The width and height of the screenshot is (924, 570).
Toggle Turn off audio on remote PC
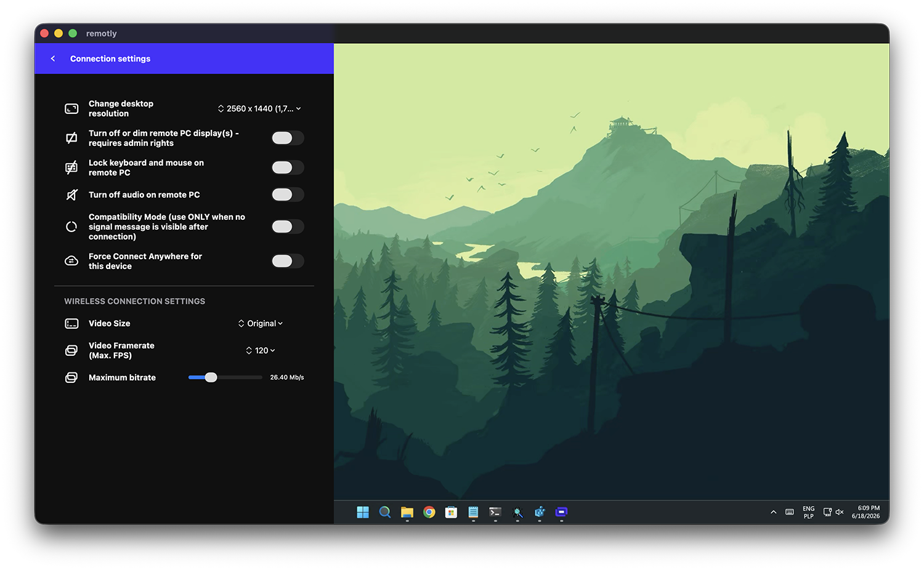[288, 195]
